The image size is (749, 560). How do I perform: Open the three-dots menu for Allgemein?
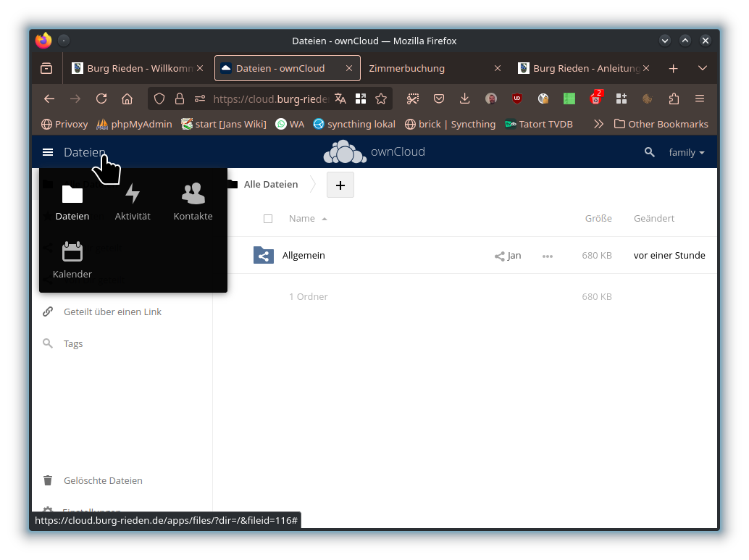click(x=548, y=256)
